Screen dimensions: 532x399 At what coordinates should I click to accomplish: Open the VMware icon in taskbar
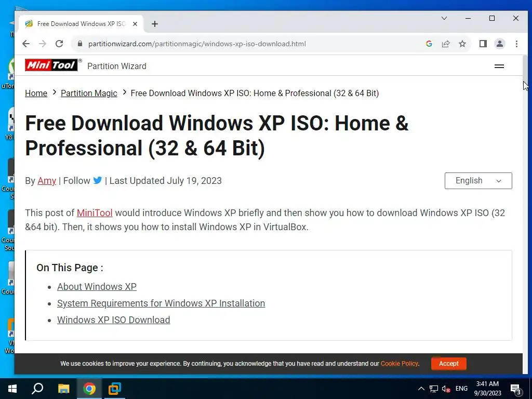click(115, 389)
